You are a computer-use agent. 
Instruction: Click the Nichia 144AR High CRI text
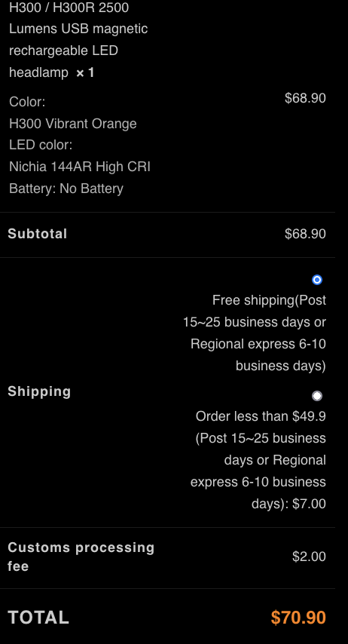(x=80, y=167)
